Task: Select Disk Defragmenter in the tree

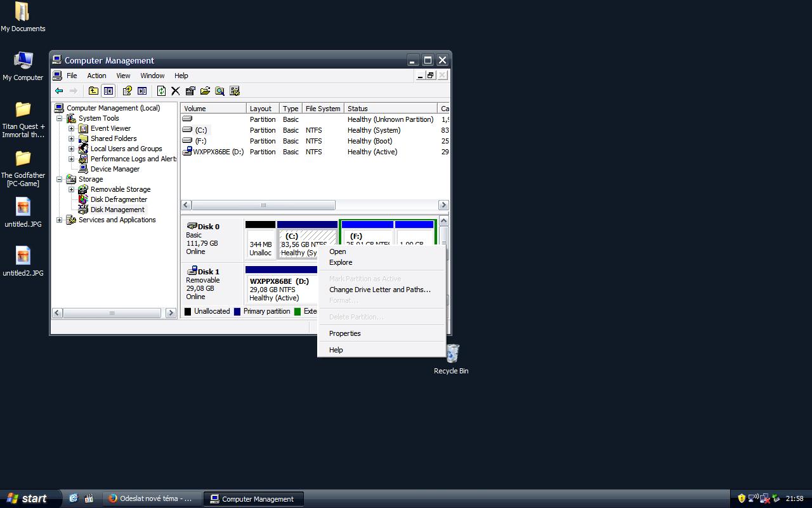Action: [118, 199]
